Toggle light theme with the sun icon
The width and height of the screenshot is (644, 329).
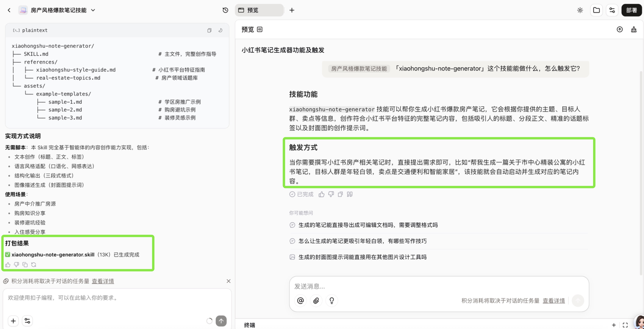point(580,10)
